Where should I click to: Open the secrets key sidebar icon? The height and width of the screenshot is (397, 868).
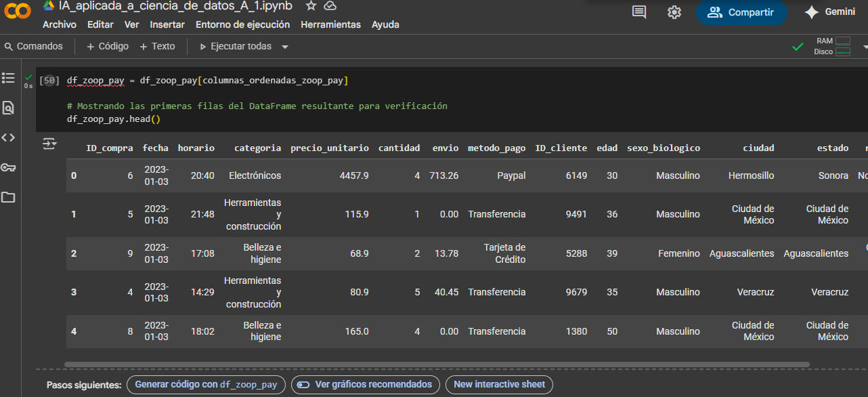pyautogui.click(x=8, y=167)
